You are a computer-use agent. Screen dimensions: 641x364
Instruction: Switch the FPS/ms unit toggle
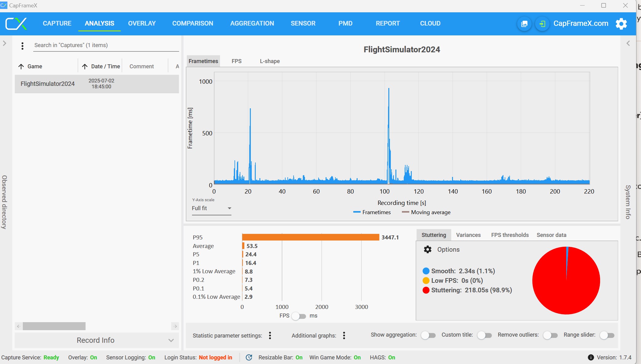[x=298, y=316]
